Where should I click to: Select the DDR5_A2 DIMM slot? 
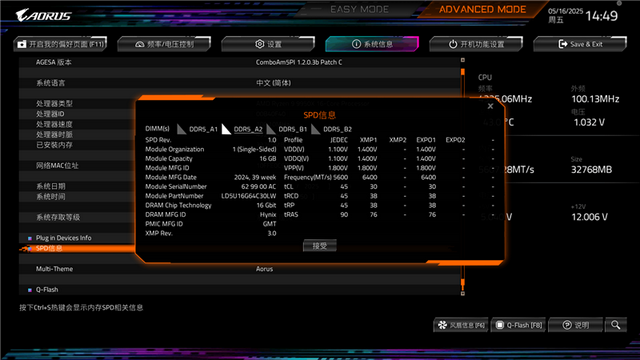coord(248,129)
